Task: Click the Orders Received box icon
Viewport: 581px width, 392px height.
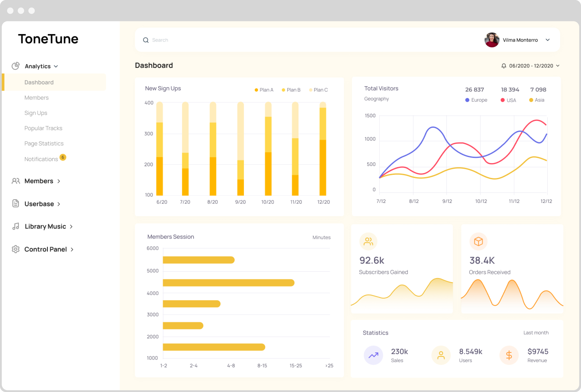Action: tap(478, 241)
